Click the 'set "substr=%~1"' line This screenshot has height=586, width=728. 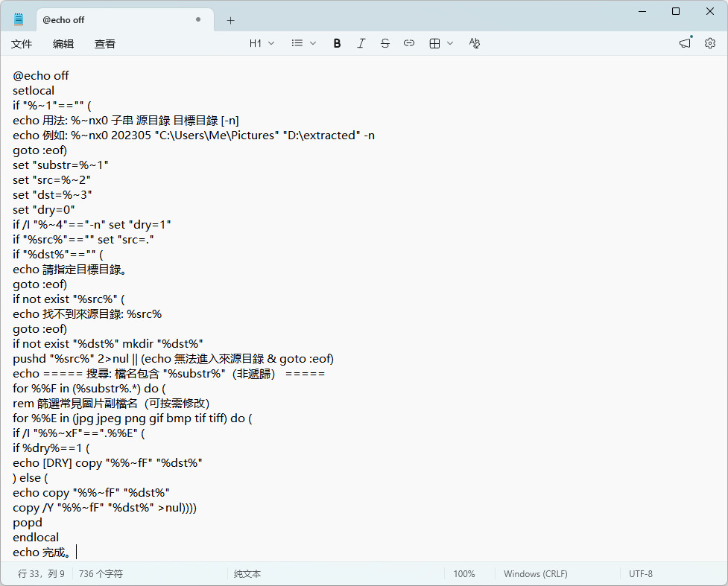[60, 165]
